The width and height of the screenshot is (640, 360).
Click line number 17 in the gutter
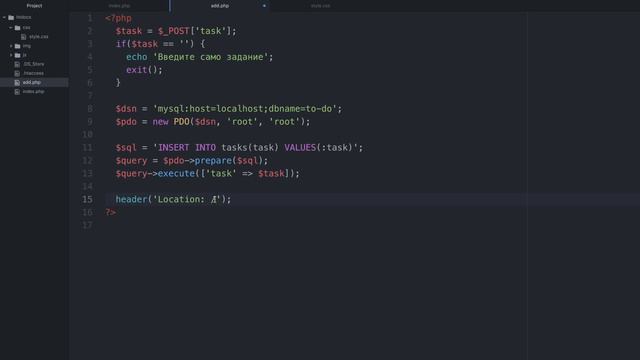(87, 225)
